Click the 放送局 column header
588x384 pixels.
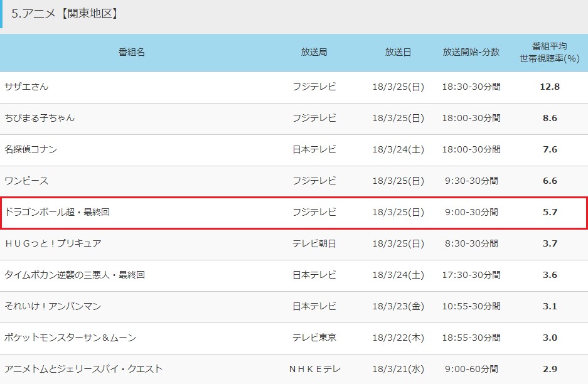point(314,52)
